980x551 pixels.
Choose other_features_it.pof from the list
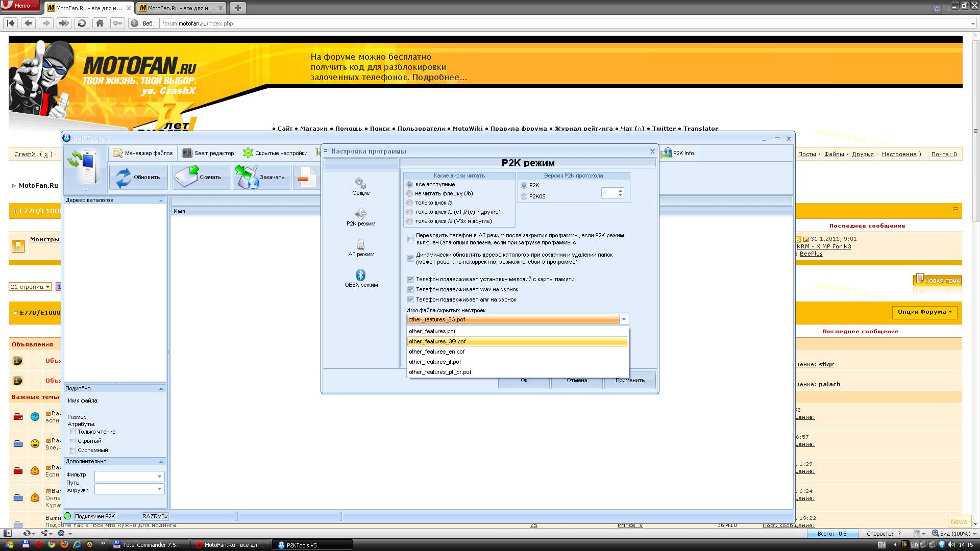click(x=518, y=362)
